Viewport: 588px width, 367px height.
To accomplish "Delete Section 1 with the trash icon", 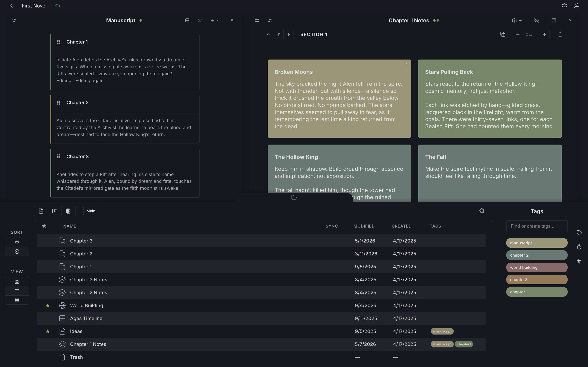I will [560, 35].
